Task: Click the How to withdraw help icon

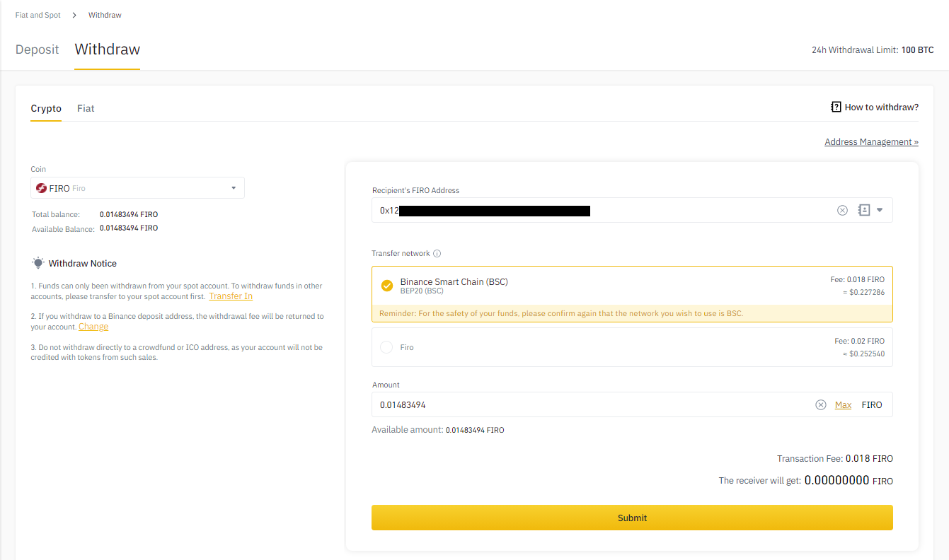Action: tap(836, 107)
